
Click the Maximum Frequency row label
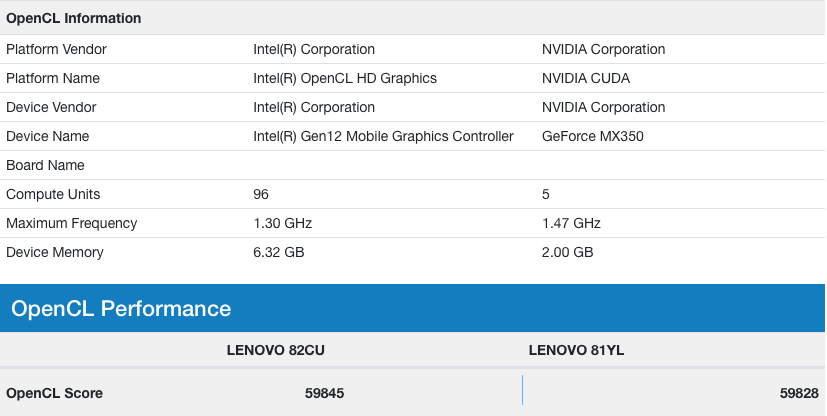[72, 223]
